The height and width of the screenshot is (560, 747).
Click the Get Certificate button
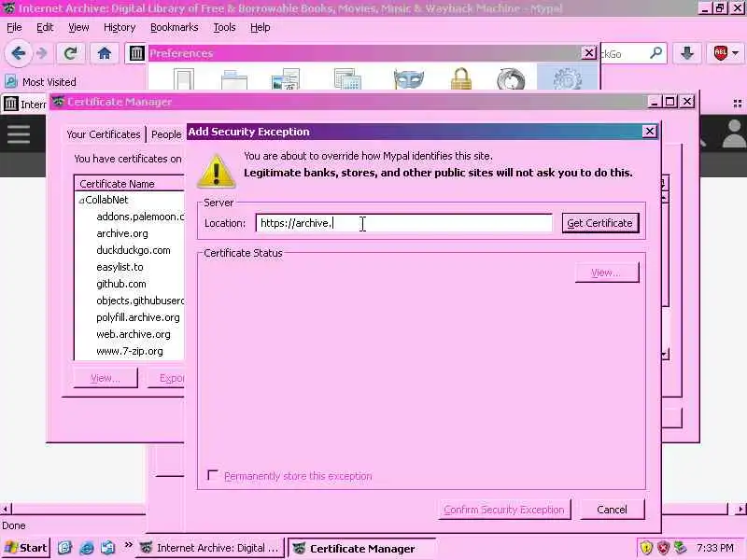(x=599, y=223)
